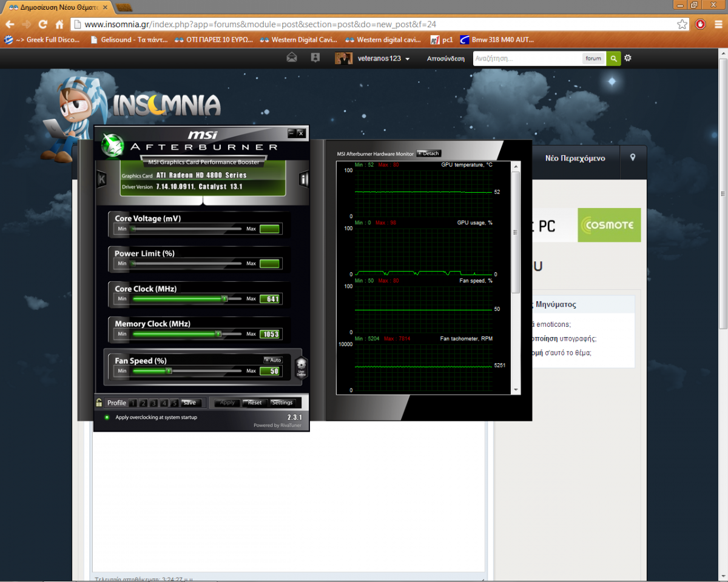Submit search with green magnifier button
728x582 pixels.
tap(613, 58)
